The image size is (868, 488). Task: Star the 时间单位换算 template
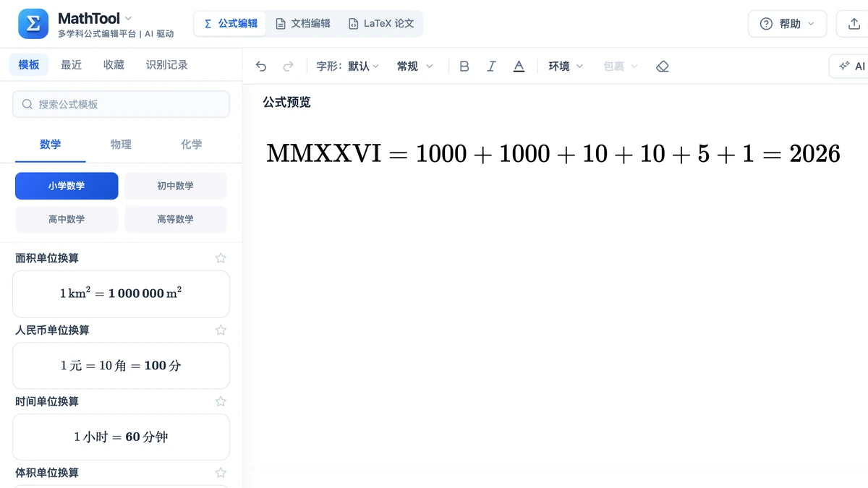click(x=221, y=401)
